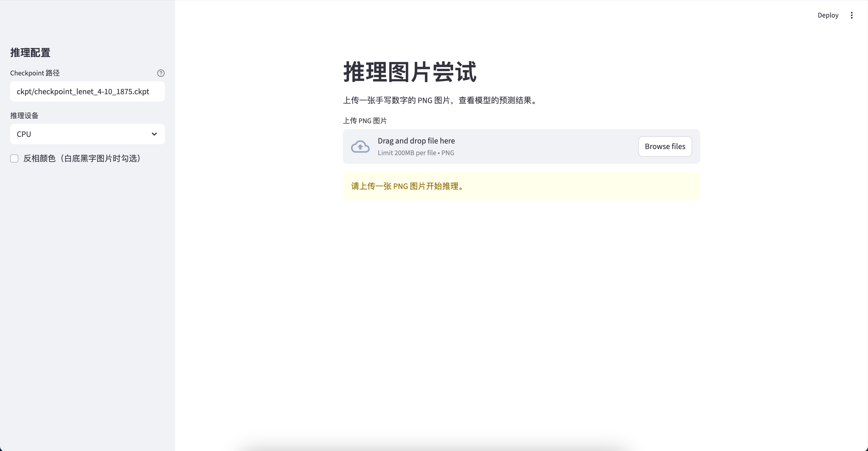The width and height of the screenshot is (868, 451).
Task: Focus the Checkpoint path text field
Action: point(87,91)
